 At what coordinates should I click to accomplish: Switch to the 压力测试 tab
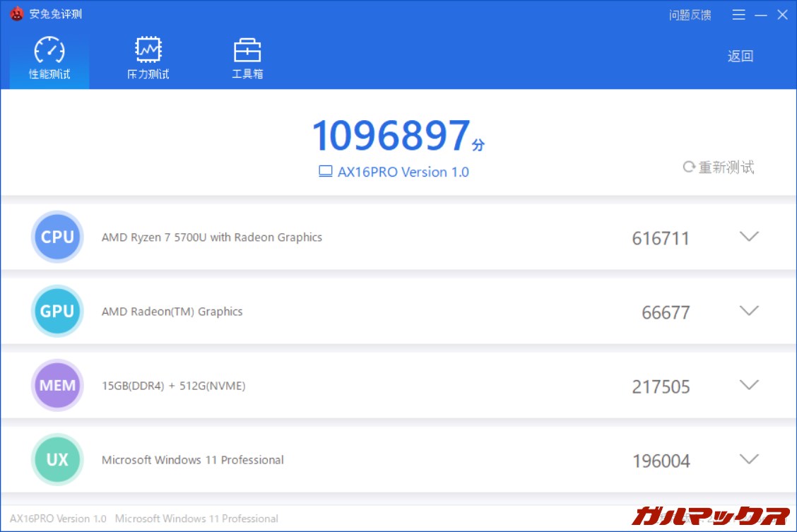pyautogui.click(x=147, y=58)
